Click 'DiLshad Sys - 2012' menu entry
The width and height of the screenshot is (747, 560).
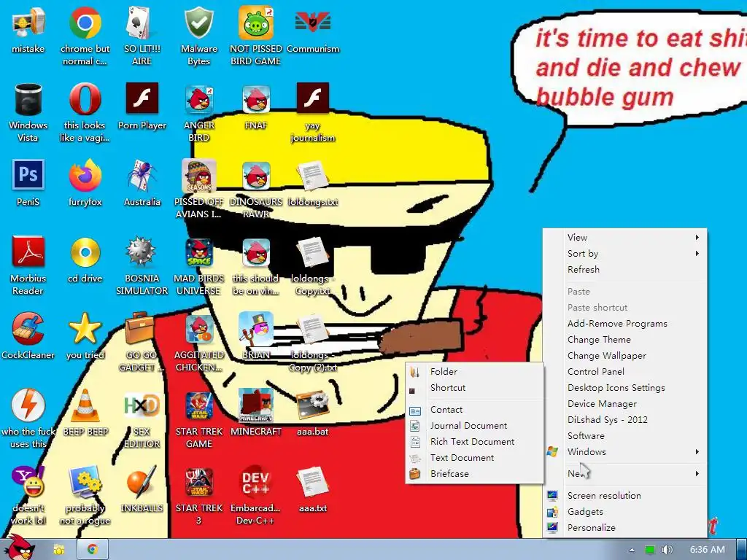tap(624, 419)
